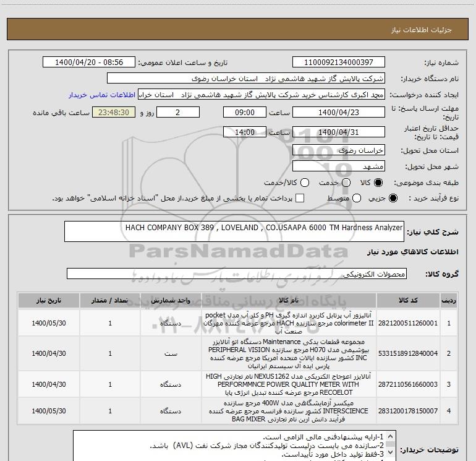
Task: Select the خدمت radio button
Action: [x=346, y=183]
